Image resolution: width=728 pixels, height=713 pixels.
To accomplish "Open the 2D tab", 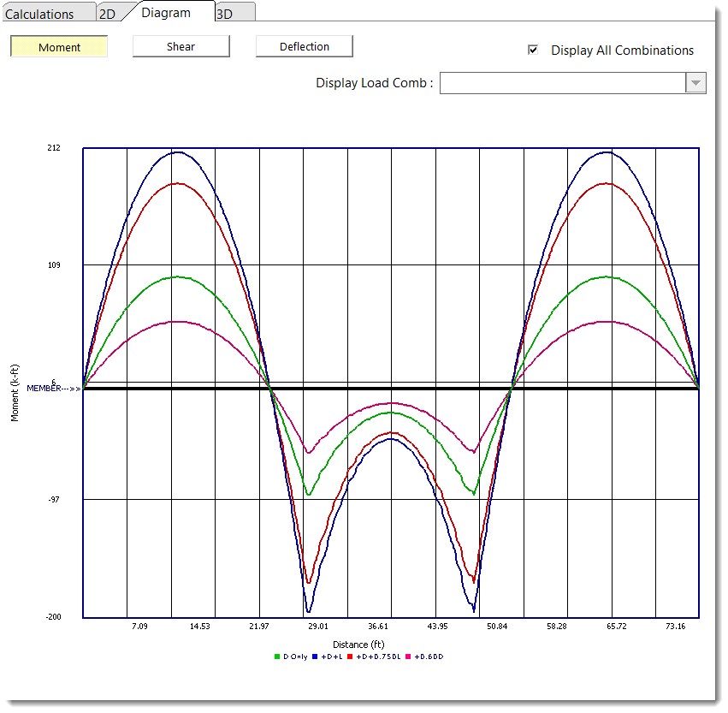I will point(107,14).
